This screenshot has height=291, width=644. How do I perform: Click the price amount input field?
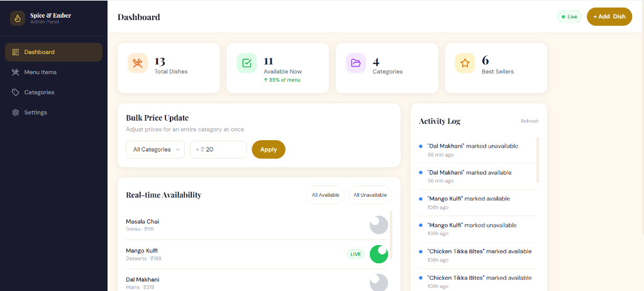point(218,150)
